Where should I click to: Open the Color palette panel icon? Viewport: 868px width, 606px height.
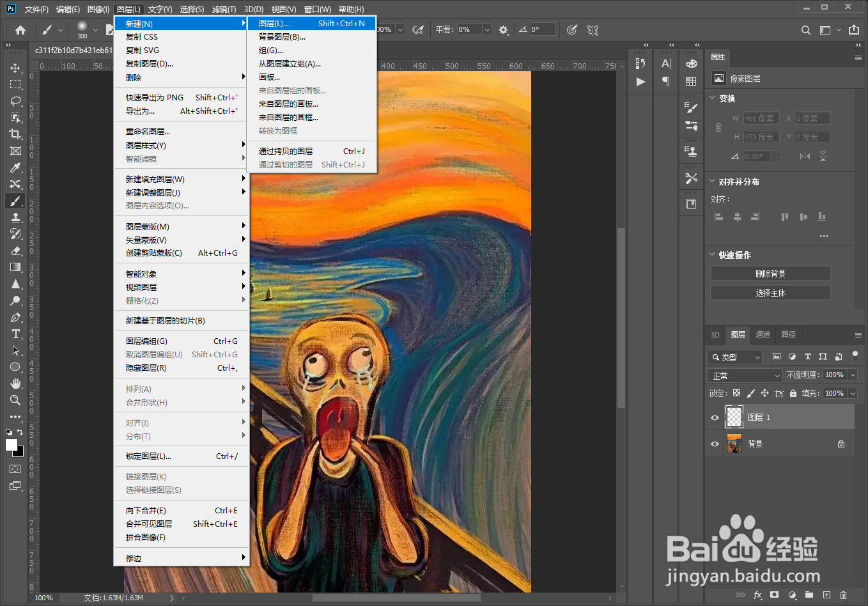click(691, 63)
